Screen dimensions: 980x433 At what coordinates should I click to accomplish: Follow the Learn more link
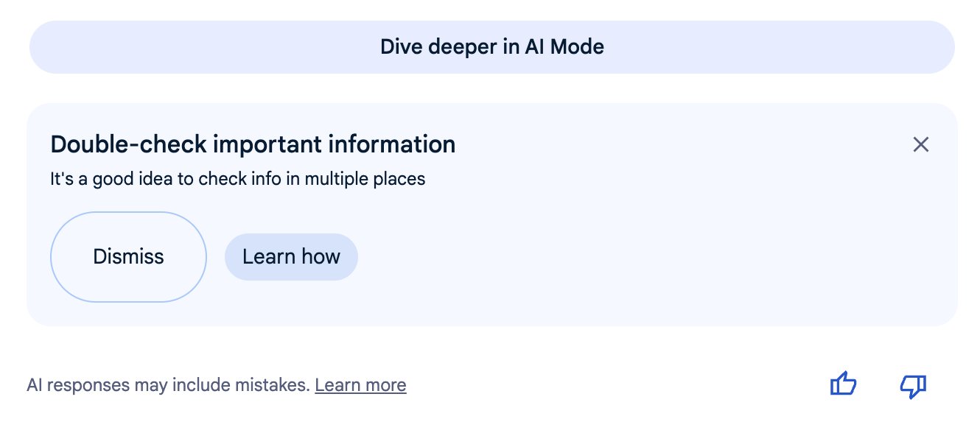[360, 385]
